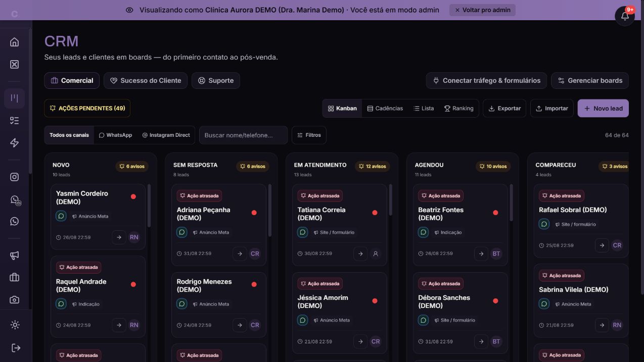The image size is (644, 362).
Task: Switch to Suporte board tab
Action: point(216,80)
